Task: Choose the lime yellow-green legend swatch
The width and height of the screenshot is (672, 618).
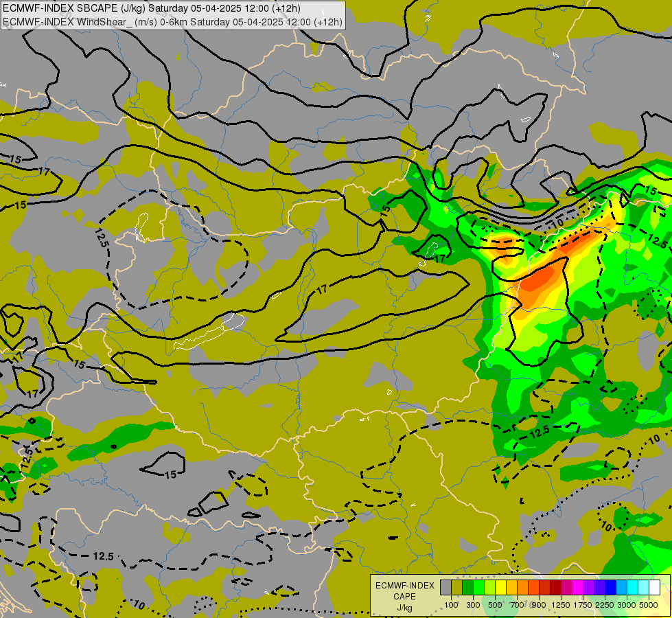Action: [490, 587]
